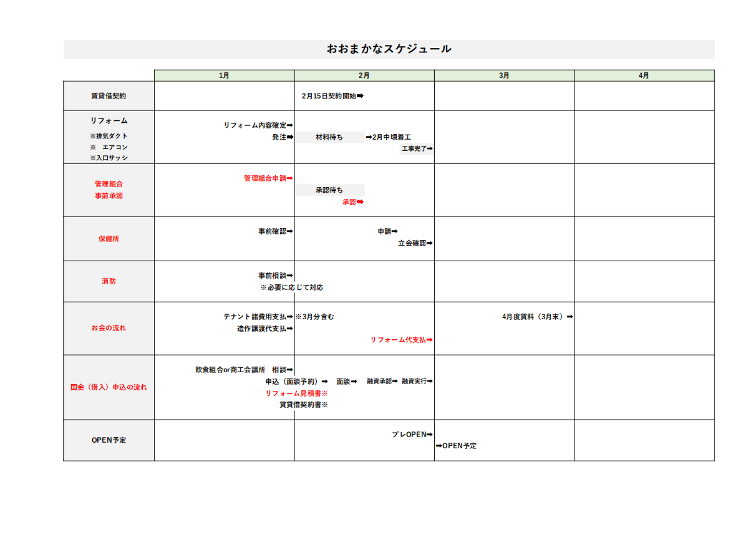Click リフォーム内容確定 entry
756x535 pixels.
pyautogui.click(x=258, y=125)
